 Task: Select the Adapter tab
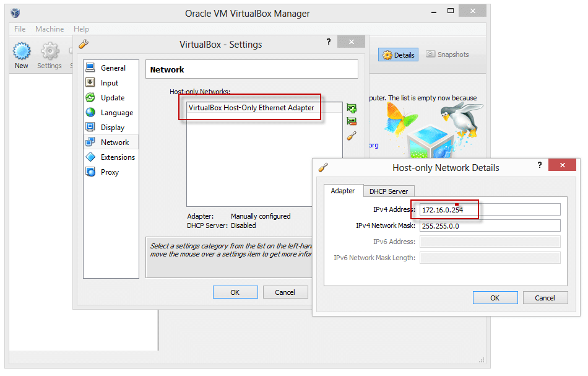pyautogui.click(x=343, y=191)
